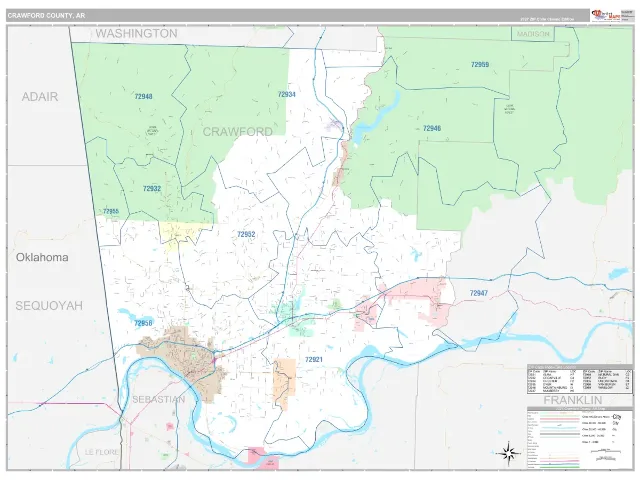The width and height of the screenshot is (640, 480).
Task: Select the MADISON county label
Action: 533,34
